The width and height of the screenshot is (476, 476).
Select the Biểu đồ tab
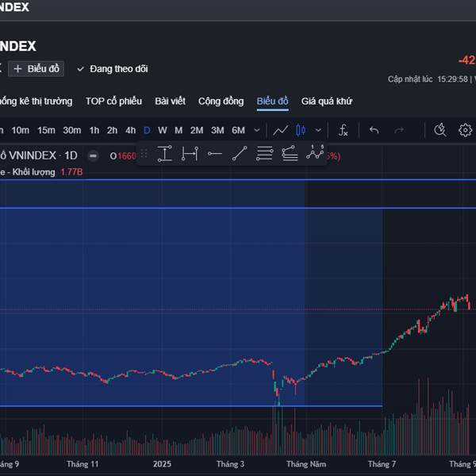coord(272,102)
